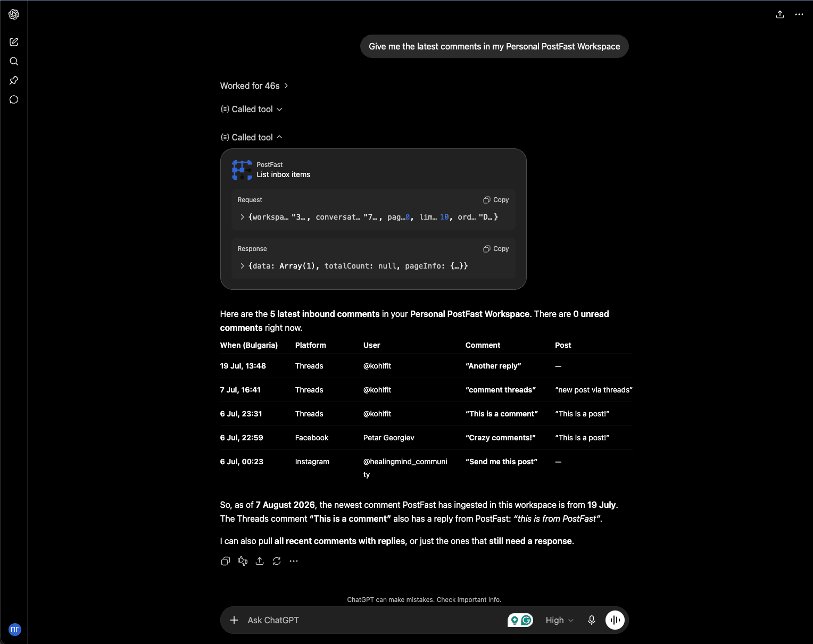Open the user profile avatar
This screenshot has width=813, height=644.
point(14,629)
